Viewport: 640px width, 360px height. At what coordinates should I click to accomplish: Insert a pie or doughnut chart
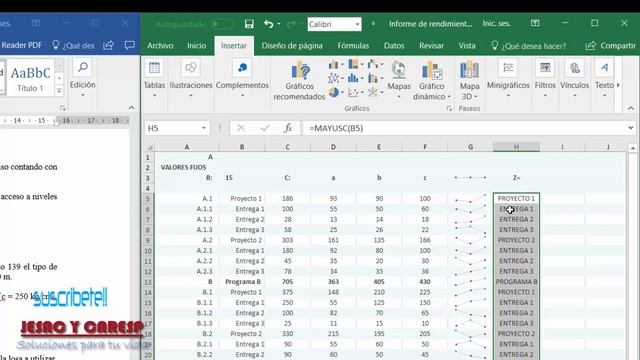pyautogui.click(x=336, y=93)
